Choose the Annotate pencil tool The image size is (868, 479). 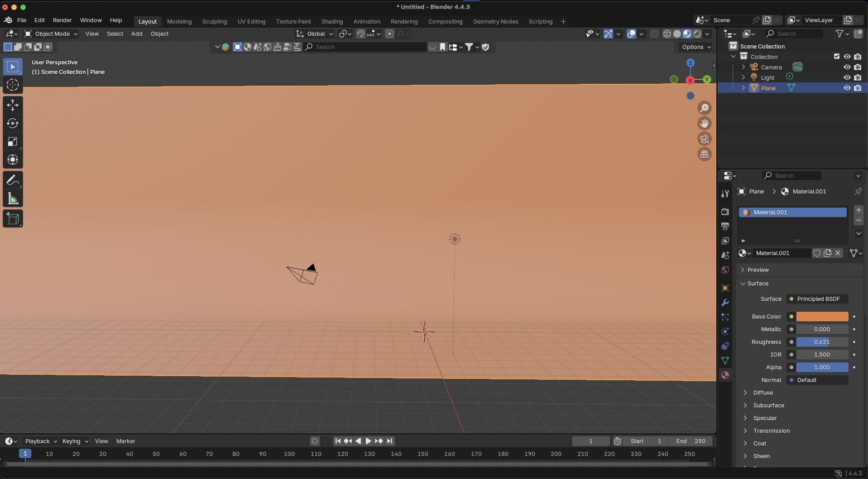[13, 180]
